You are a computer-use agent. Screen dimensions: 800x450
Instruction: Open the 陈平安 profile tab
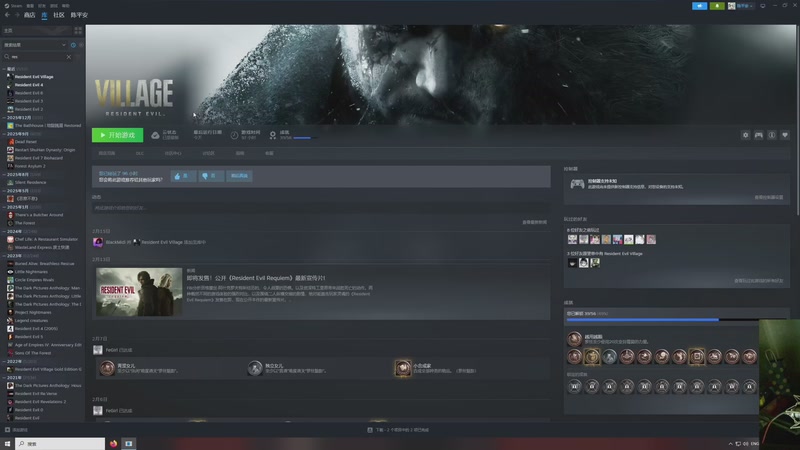pyautogui.click(x=79, y=15)
